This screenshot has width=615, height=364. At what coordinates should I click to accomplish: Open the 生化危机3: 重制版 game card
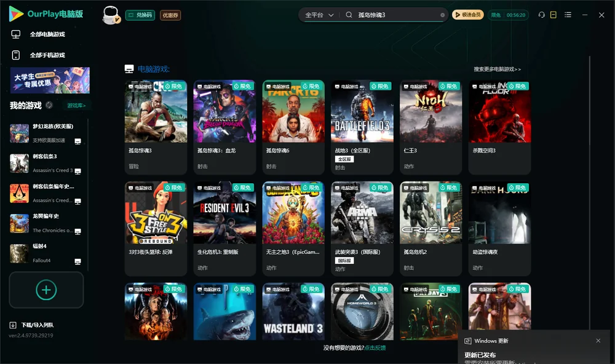coord(224,229)
